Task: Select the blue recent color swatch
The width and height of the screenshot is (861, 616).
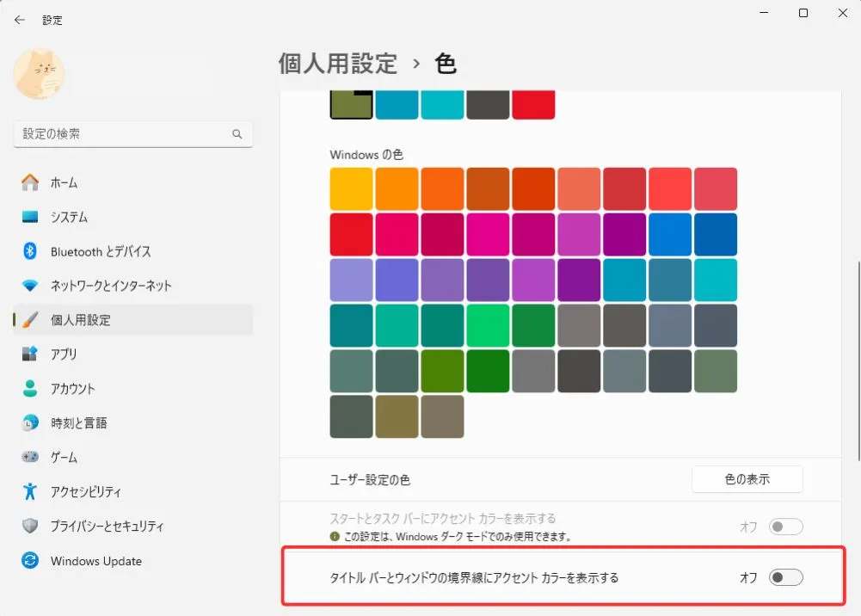Action: tap(397, 104)
